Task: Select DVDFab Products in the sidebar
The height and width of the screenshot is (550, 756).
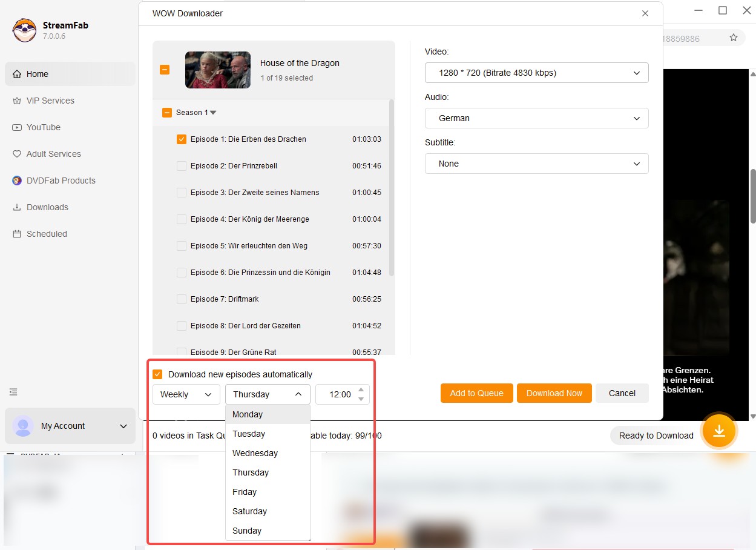Action: tap(60, 181)
